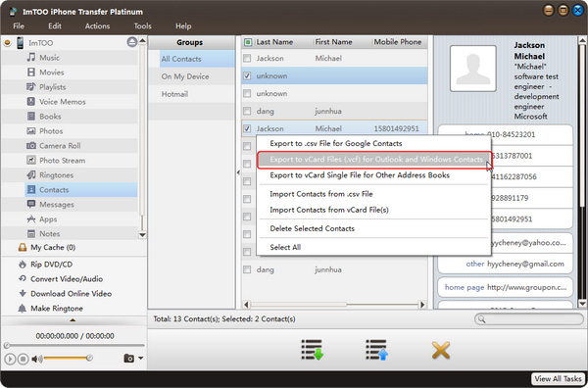Click the delete contacts X icon
The image size is (588, 388).
point(441,351)
